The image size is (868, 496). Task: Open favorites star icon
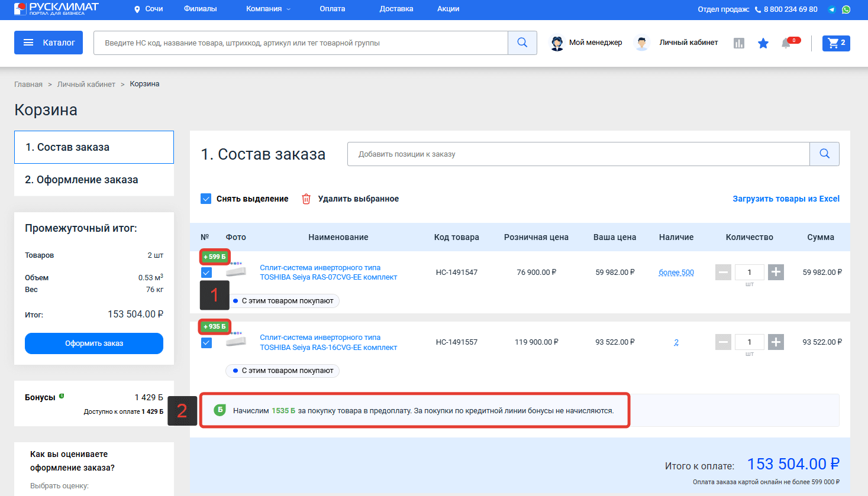[x=763, y=43]
